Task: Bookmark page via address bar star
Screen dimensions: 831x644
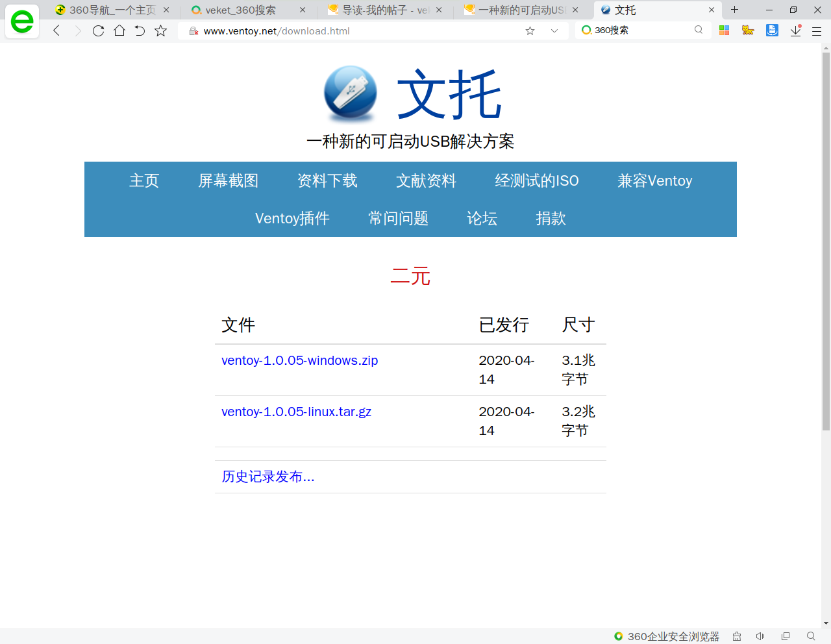Action: point(530,31)
